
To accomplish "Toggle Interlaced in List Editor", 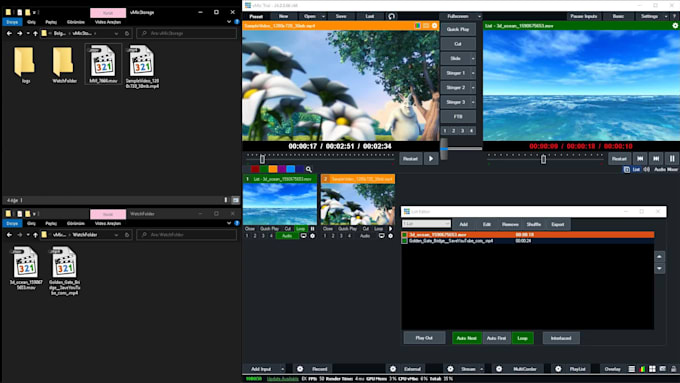I will (x=561, y=338).
